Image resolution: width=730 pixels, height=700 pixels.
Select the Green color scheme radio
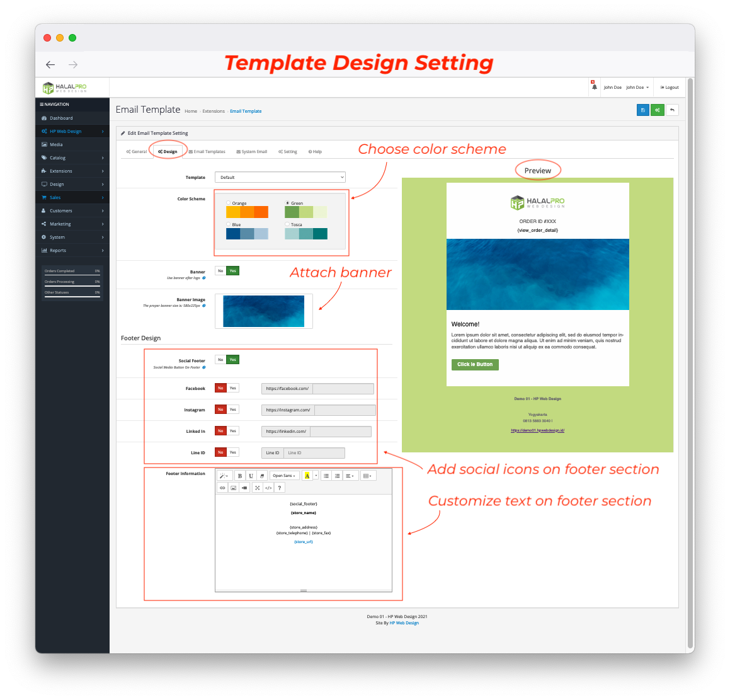pyautogui.click(x=287, y=203)
